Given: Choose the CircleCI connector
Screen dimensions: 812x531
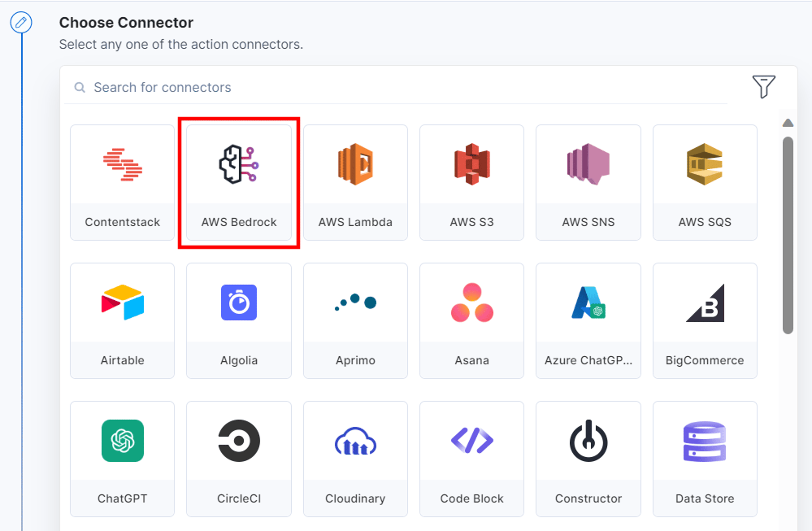Looking at the screenshot, I should click(x=239, y=459).
